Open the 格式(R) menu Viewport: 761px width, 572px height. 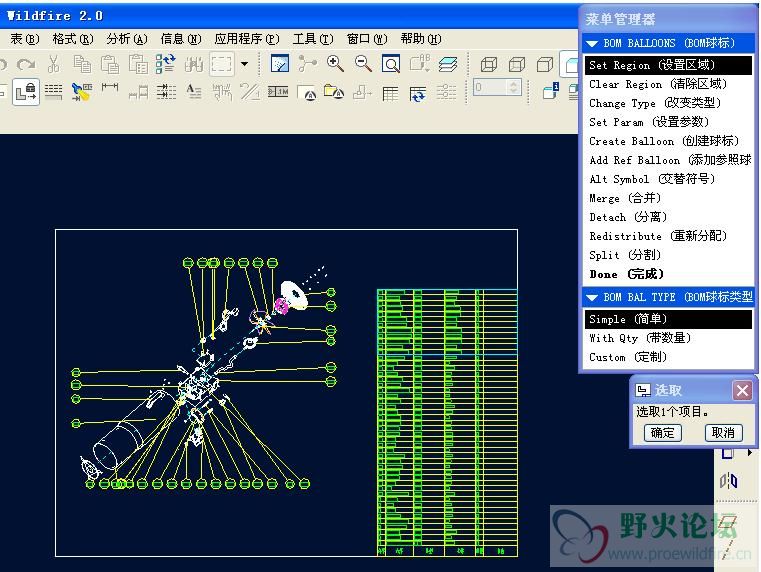point(73,39)
